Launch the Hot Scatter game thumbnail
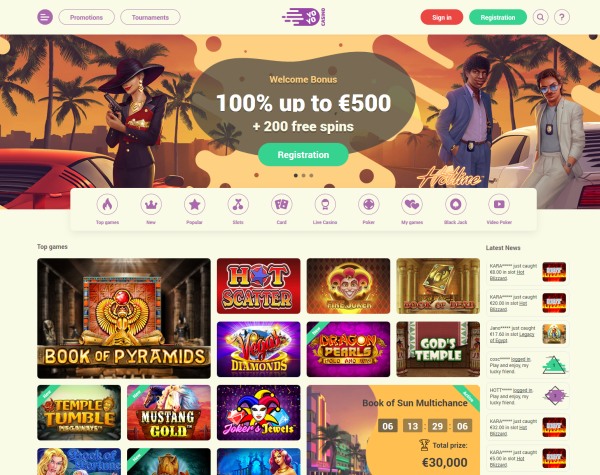This screenshot has width=600, height=475. point(259,286)
